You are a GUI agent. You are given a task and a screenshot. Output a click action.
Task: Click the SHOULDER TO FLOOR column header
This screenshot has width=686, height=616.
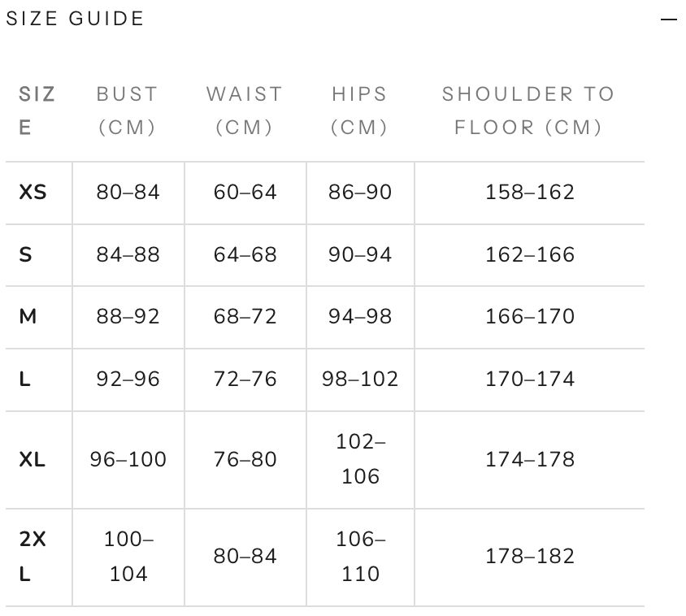click(x=528, y=111)
